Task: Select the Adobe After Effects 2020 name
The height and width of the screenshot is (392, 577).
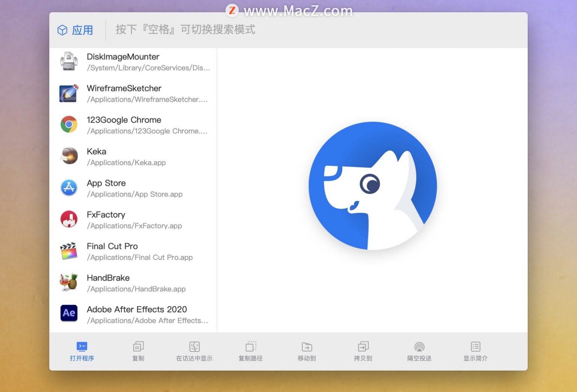Action: pos(137,309)
